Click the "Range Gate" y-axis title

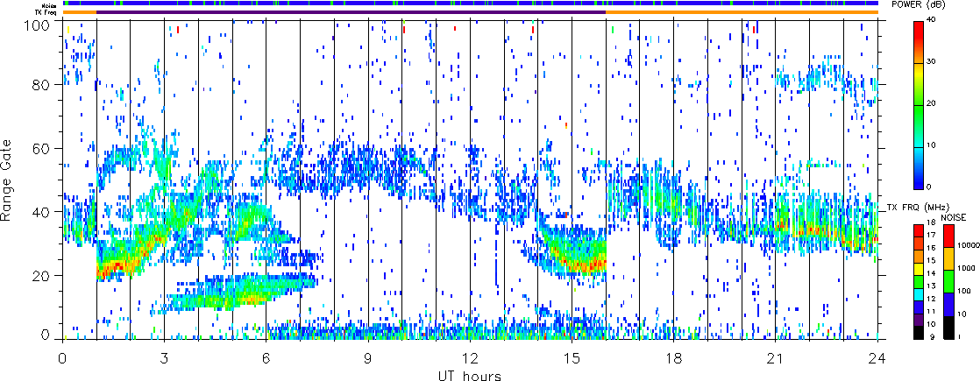(x=7, y=180)
